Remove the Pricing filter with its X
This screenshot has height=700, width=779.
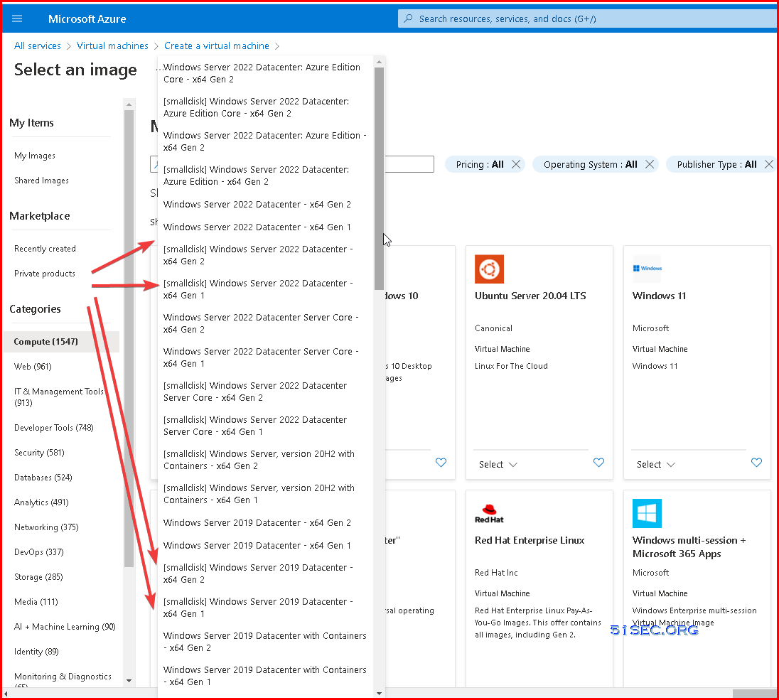point(516,164)
